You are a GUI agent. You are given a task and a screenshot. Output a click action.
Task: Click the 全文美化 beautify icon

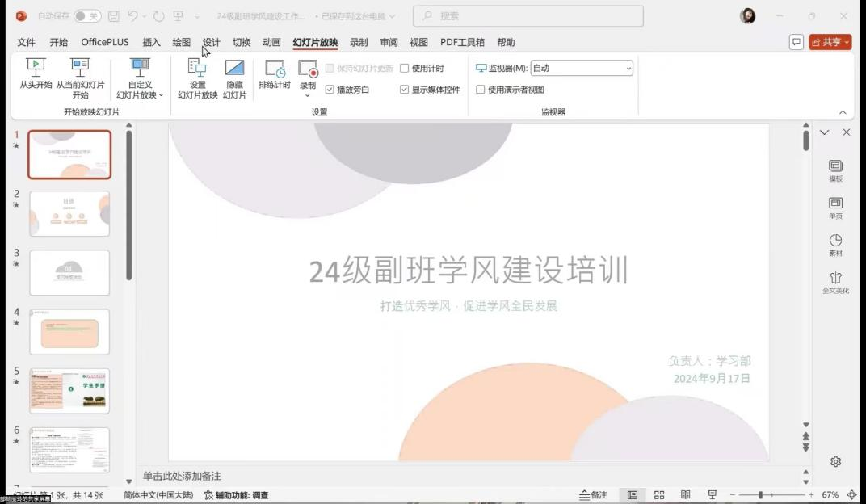click(x=835, y=282)
